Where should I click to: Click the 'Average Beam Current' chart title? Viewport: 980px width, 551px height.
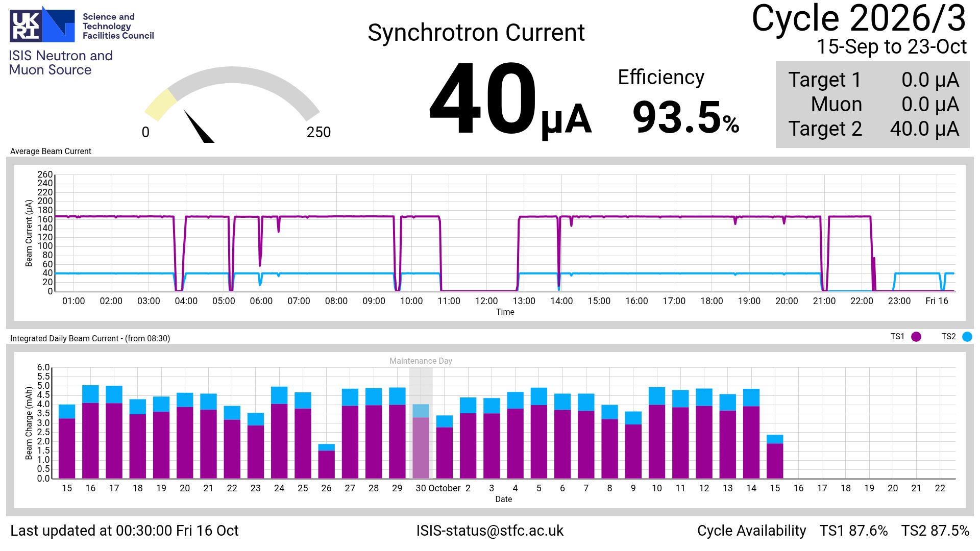pos(51,152)
